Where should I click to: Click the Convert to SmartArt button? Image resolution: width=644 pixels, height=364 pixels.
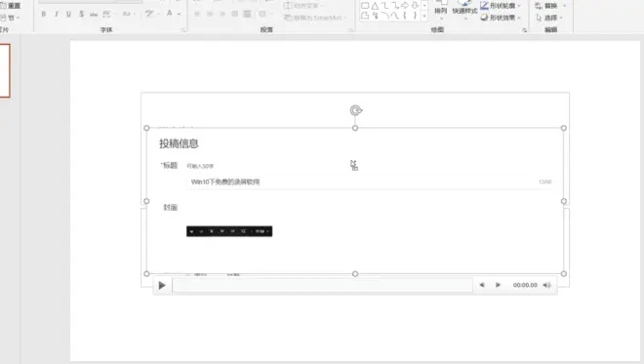click(x=315, y=18)
